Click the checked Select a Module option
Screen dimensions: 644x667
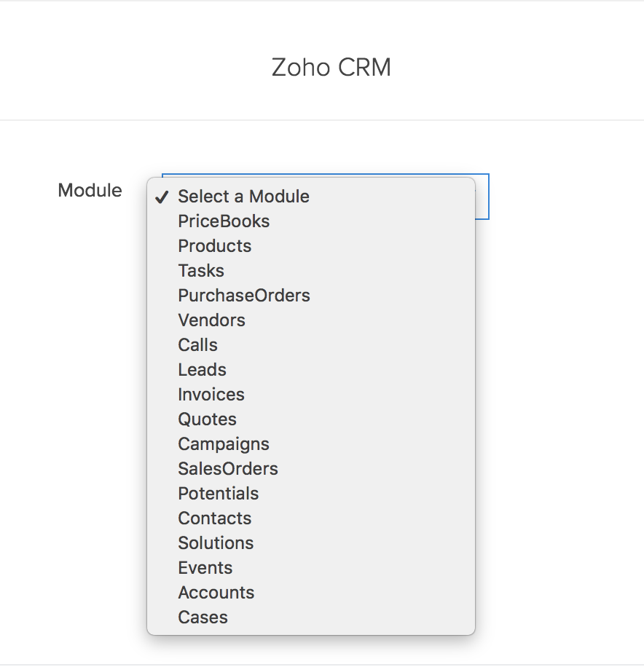coord(243,197)
